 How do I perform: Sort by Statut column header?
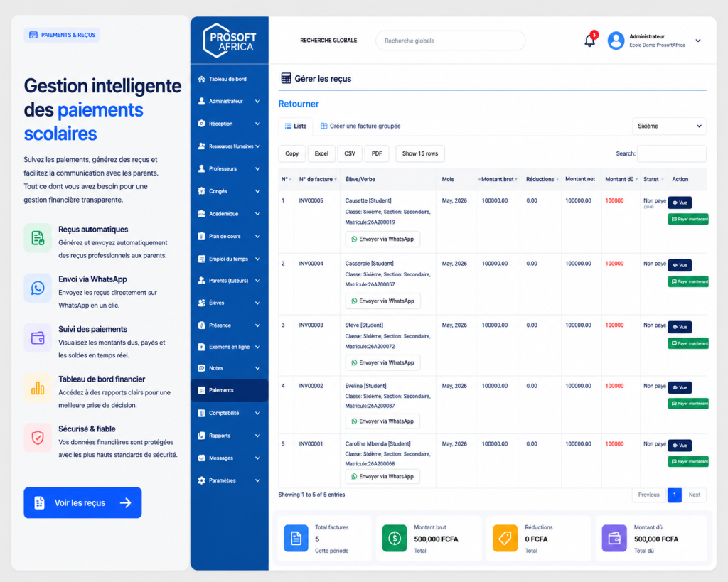[653, 179]
